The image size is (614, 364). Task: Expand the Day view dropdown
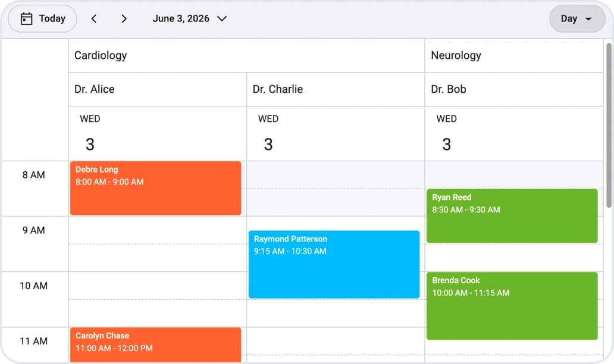click(x=577, y=19)
